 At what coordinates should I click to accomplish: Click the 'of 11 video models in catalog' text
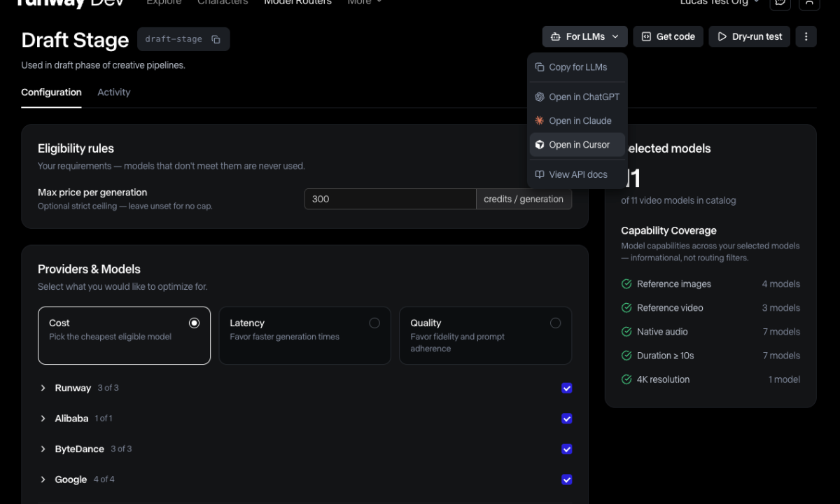pyautogui.click(x=678, y=200)
